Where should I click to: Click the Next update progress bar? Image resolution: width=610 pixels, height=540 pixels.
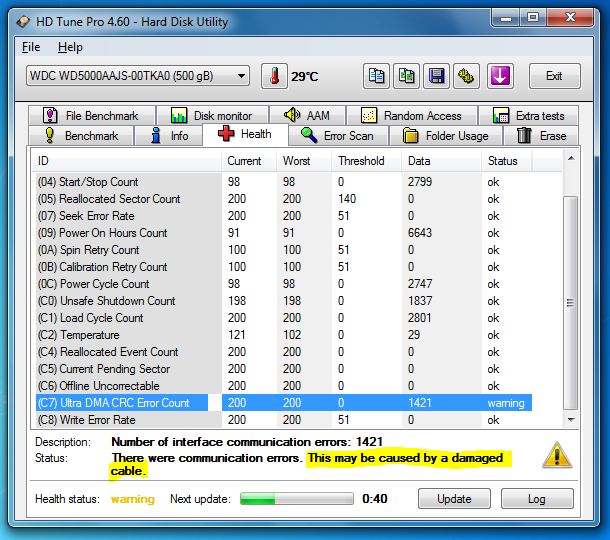296,498
